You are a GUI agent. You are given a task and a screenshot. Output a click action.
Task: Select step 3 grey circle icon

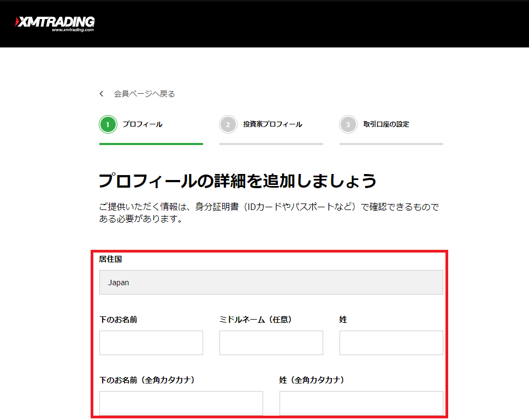pyautogui.click(x=348, y=124)
